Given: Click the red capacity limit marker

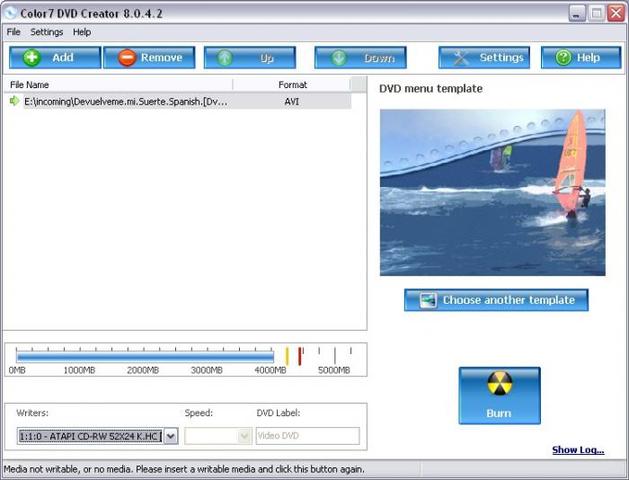Looking at the screenshot, I should tap(300, 356).
